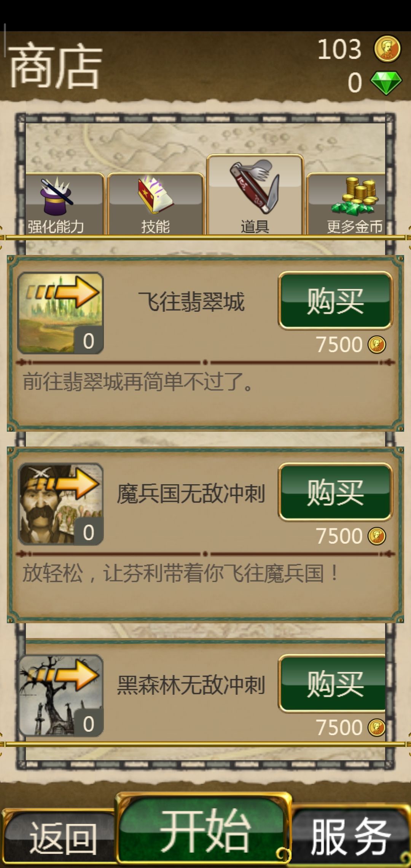Tap the gold coin balance icon

click(x=387, y=49)
